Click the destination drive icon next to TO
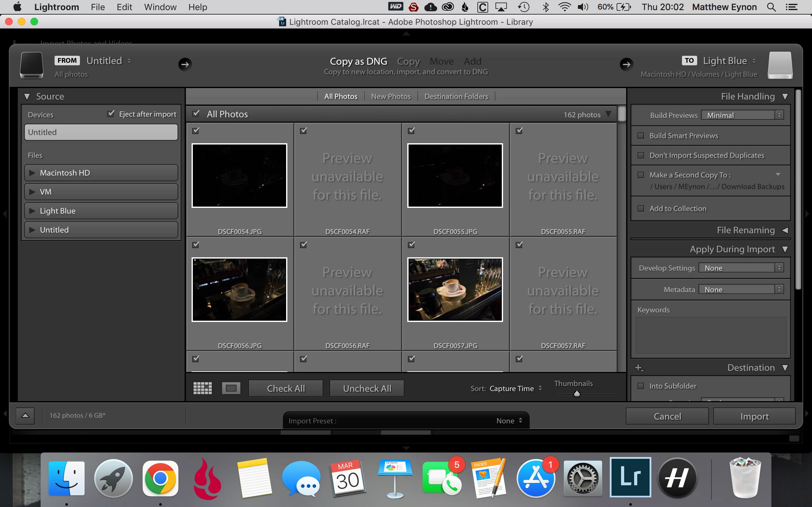This screenshot has height=507, width=812. pyautogui.click(x=780, y=65)
